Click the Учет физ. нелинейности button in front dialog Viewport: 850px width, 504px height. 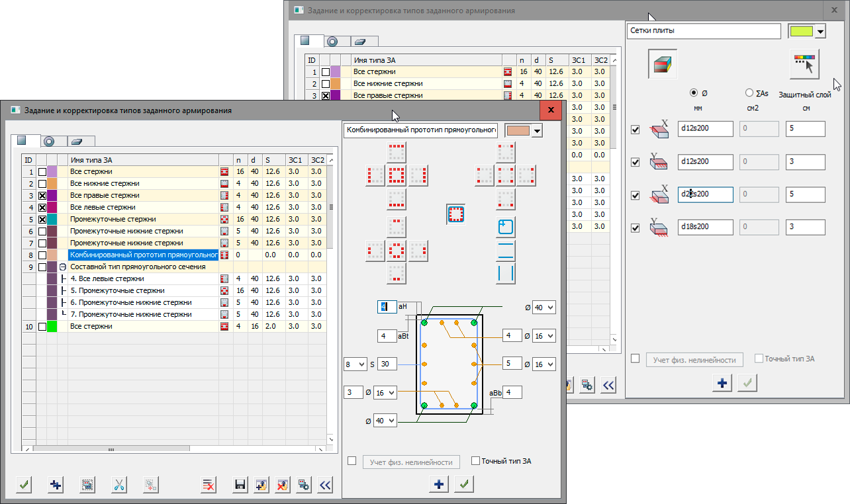click(410, 462)
